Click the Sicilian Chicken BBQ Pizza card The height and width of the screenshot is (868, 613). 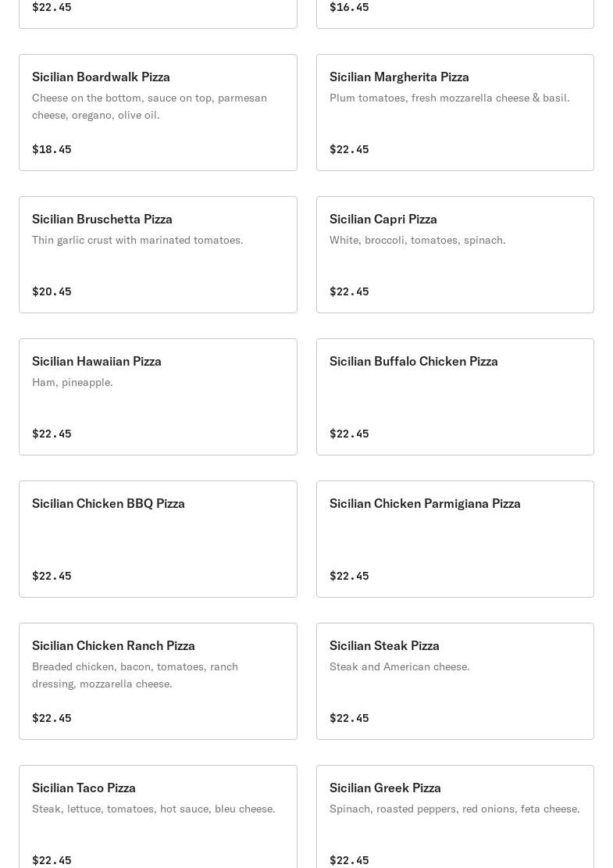point(158,539)
